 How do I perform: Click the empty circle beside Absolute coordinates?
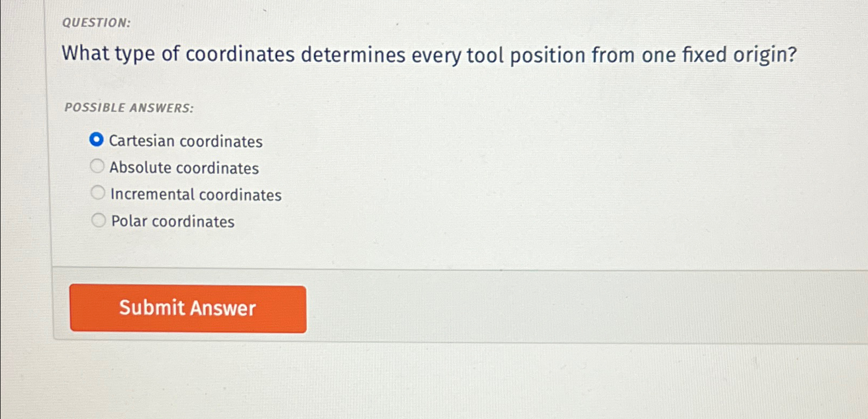click(98, 166)
